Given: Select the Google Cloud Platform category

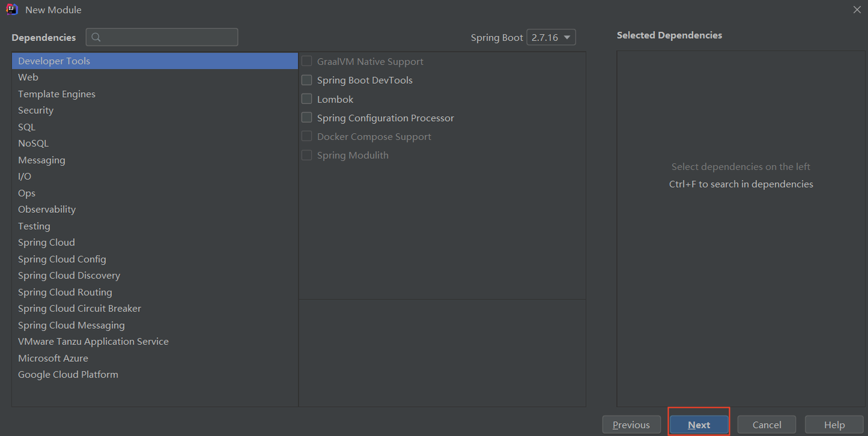Looking at the screenshot, I should [x=68, y=374].
